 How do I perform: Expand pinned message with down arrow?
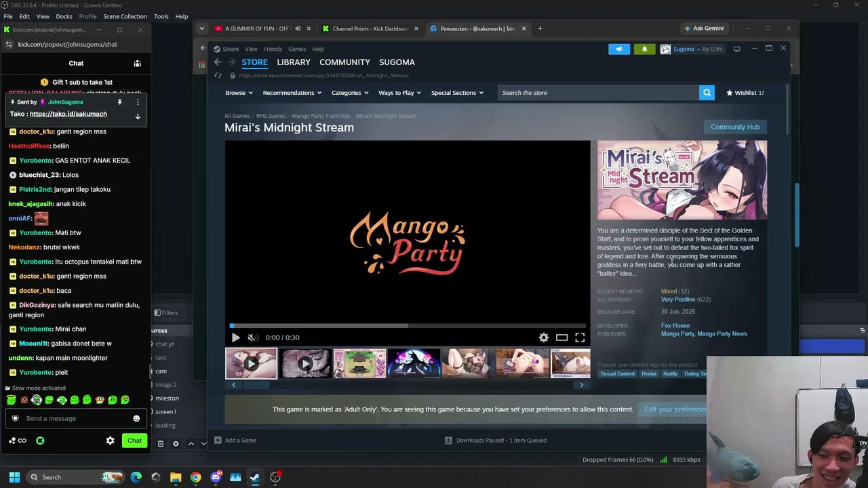tap(138, 117)
